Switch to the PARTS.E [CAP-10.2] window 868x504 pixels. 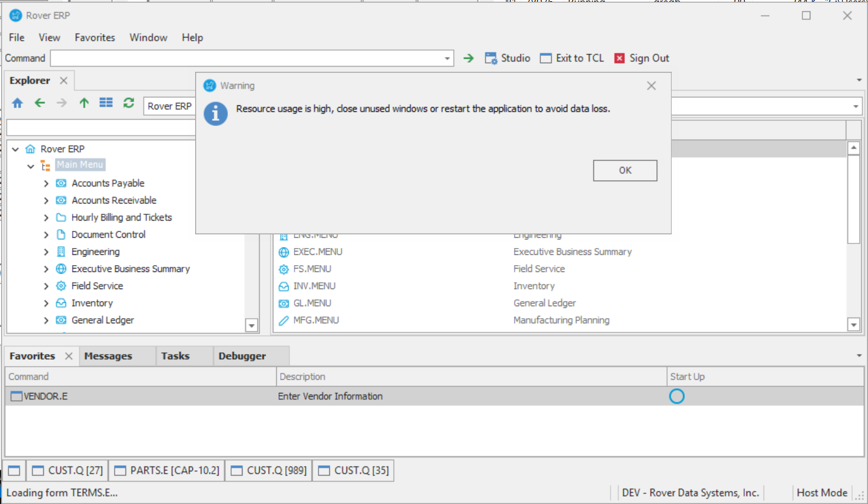coord(167,470)
